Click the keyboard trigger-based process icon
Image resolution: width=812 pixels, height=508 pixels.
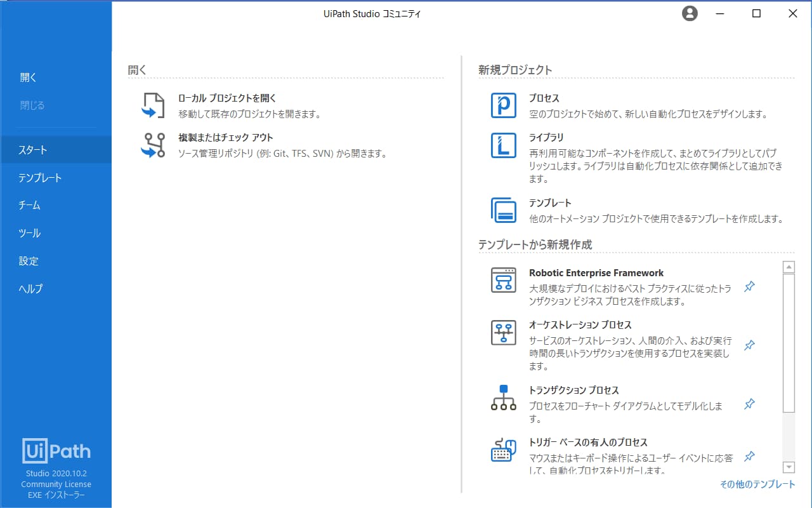pyautogui.click(x=504, y=450)
